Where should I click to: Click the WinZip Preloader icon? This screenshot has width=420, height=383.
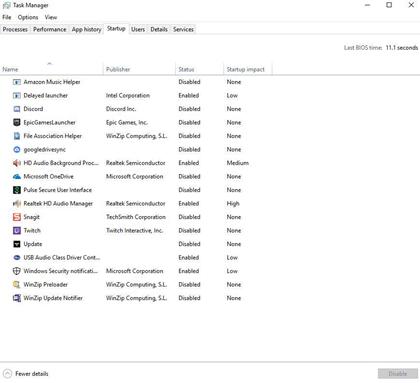pyautogui.click(x=17, y=285)
